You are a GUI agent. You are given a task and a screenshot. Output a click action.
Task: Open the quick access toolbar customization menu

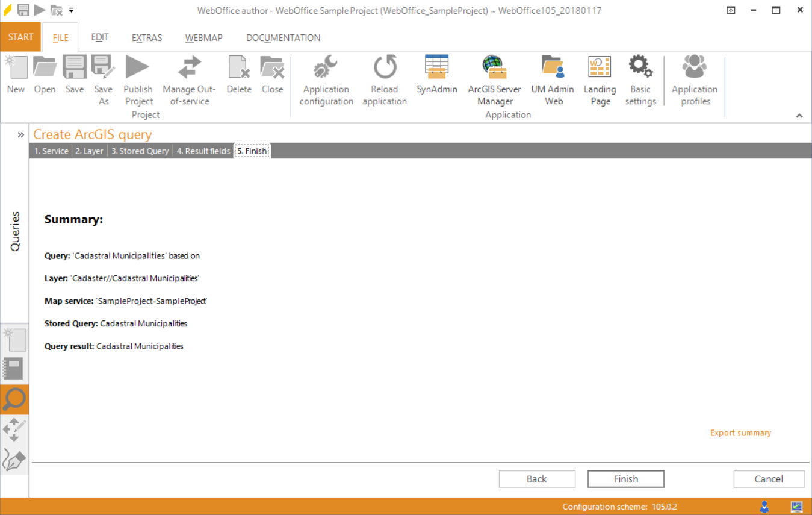point(70,9)
